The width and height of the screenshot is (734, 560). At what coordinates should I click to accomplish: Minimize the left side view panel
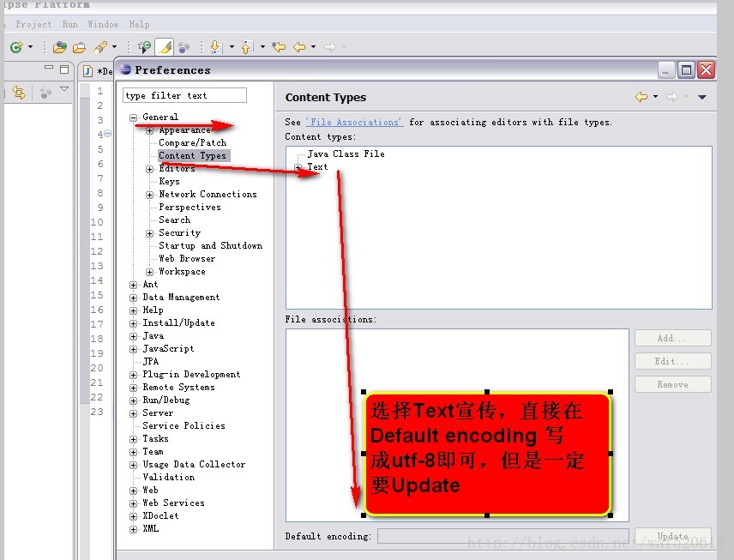[x=49, y=68]
